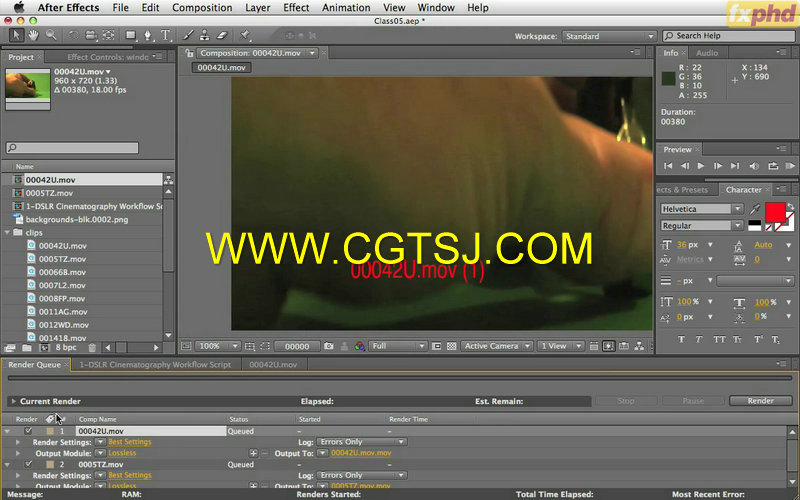Open the grid and guide options icon
800x500 pixels.
pyautogui.click(x=249, y=346)
